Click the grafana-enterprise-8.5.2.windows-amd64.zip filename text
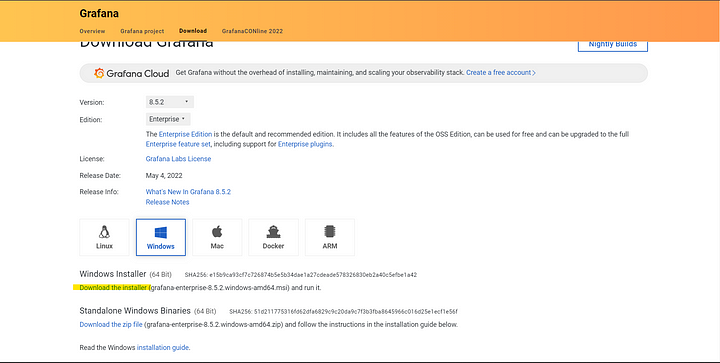720x363 pixels. tap(214, 324)
